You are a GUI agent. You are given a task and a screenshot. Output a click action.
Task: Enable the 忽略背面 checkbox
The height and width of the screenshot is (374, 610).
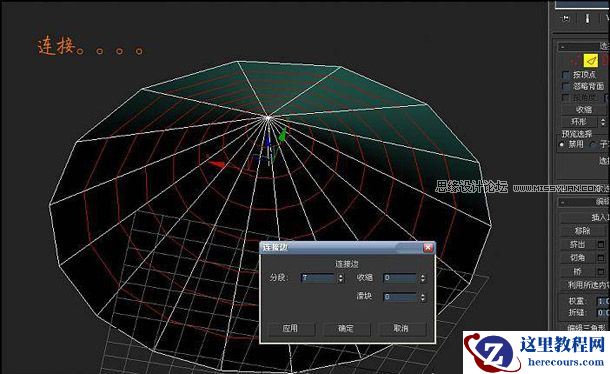566,86
